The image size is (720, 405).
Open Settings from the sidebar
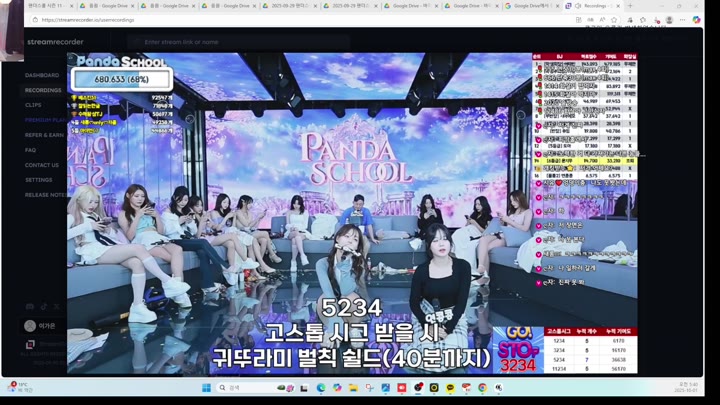[39, 180]
